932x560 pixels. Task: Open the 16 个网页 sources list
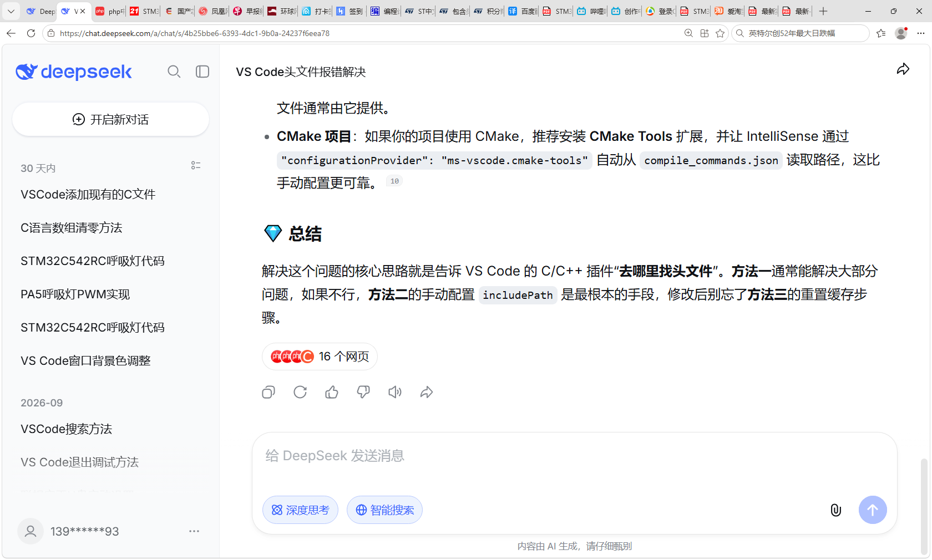(x=320, y=357)
